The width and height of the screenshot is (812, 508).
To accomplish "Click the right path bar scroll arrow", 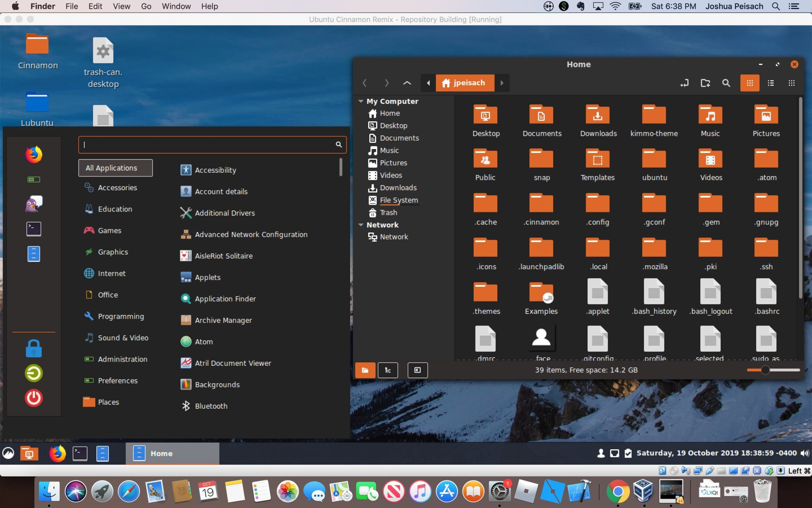I will (x=502, y=83).
